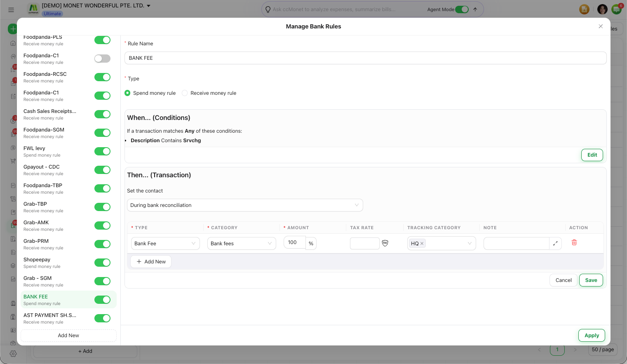Toggle Agent Mode switch
This screenshot has width=627, height=364.
[462, 9]
